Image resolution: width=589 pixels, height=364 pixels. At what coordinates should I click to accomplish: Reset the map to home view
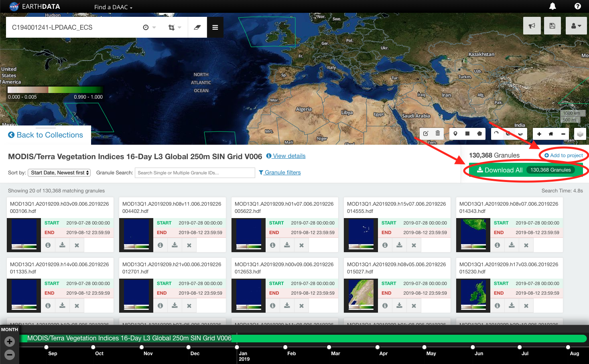point(551,133)
